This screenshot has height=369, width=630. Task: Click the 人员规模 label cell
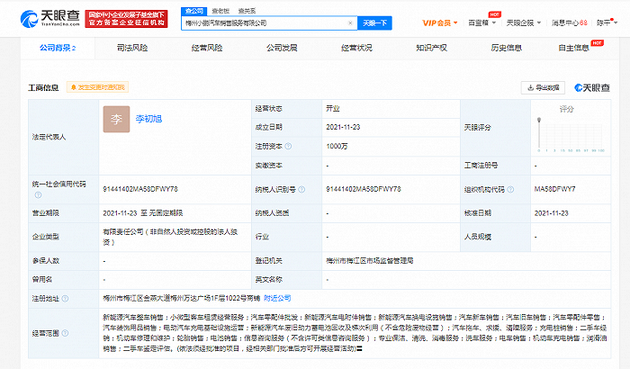pos(495,237)
